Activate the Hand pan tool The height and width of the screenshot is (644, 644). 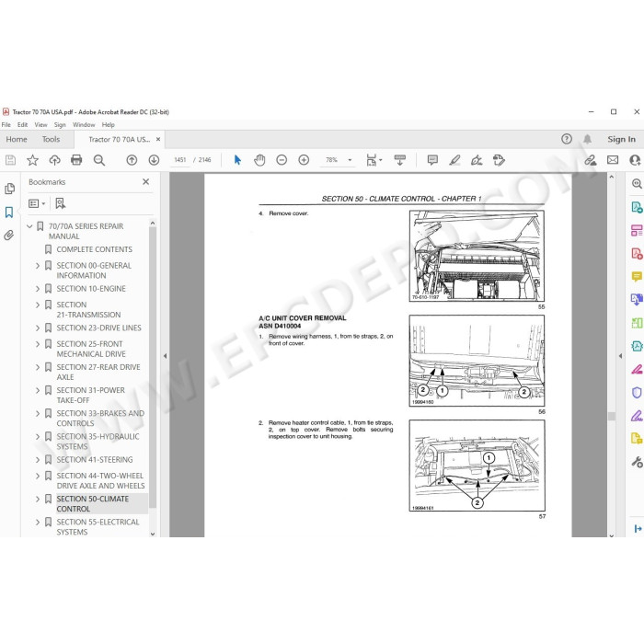[259, 160]
